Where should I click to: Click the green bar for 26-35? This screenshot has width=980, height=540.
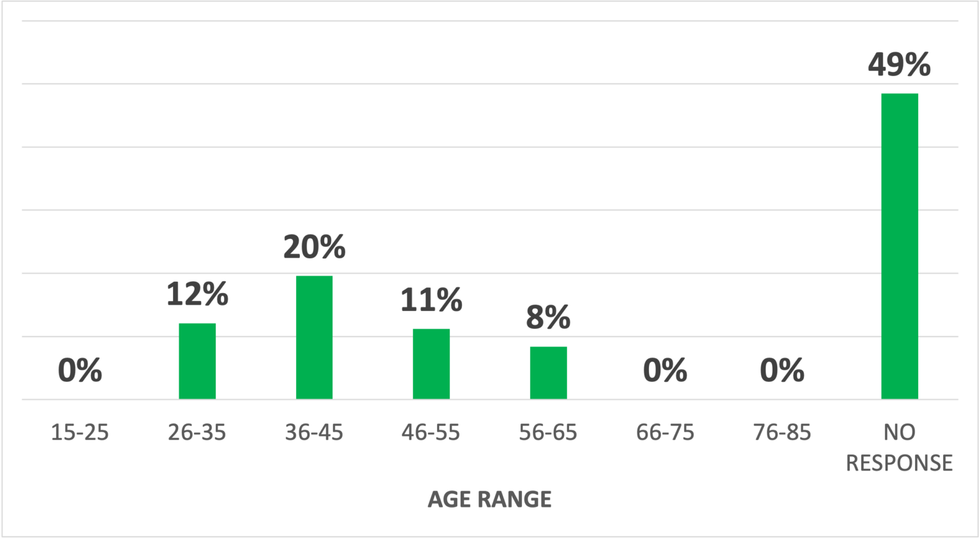point(197,361)
